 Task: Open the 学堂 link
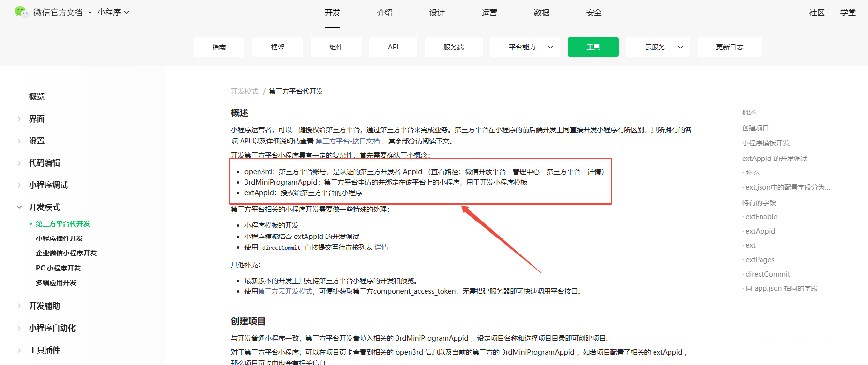848,13
